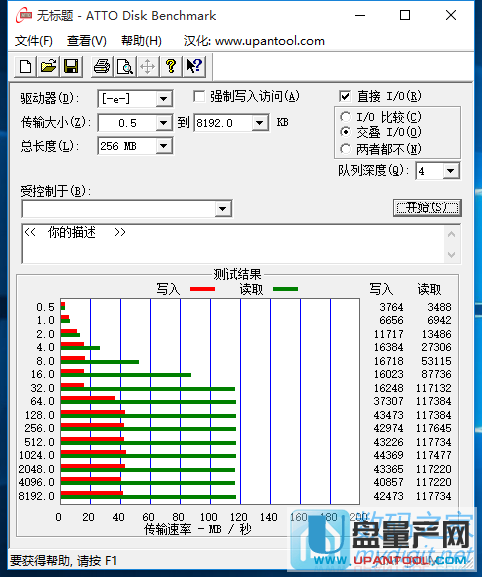Image resolution: width=482 pixels, height=577 pixels.
Task: Open the 队列深度 queue depth dropdown
Action: (x=450, y=171)
